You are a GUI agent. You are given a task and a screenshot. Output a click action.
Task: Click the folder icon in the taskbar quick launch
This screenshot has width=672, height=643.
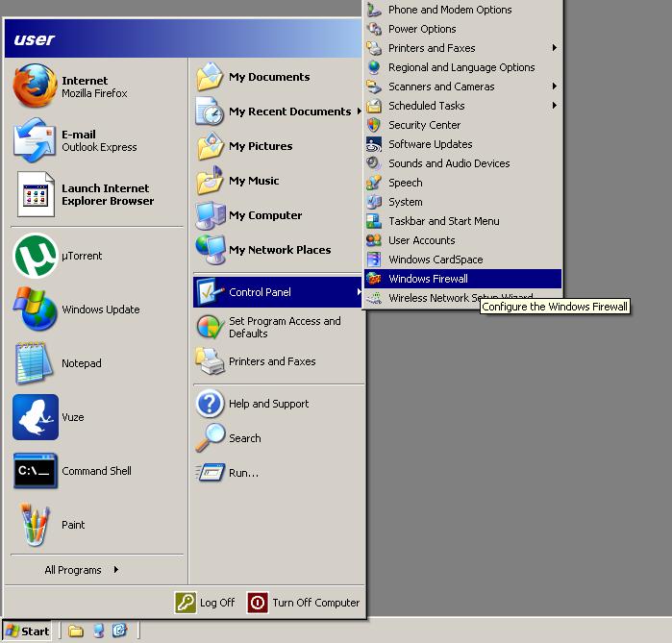75,631
